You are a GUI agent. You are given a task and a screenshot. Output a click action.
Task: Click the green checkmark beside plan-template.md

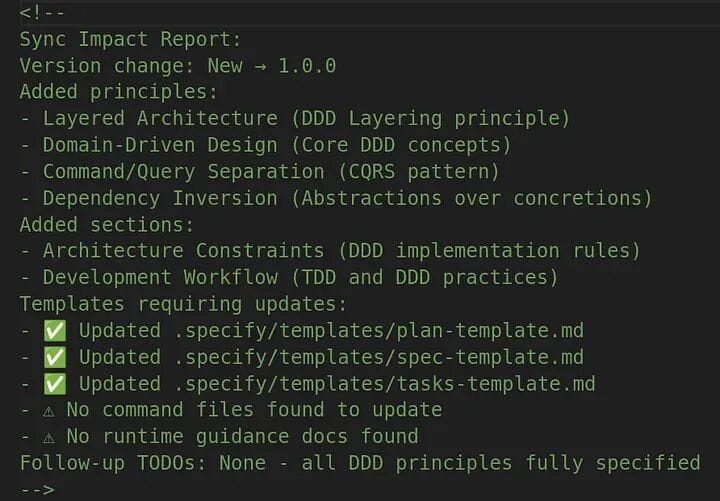tap(54, 331)
